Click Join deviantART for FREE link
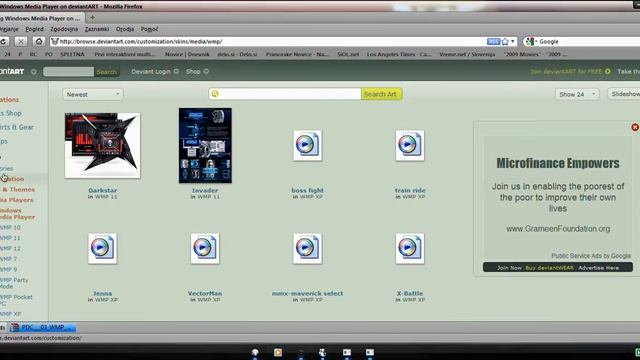 coord(566,71)
